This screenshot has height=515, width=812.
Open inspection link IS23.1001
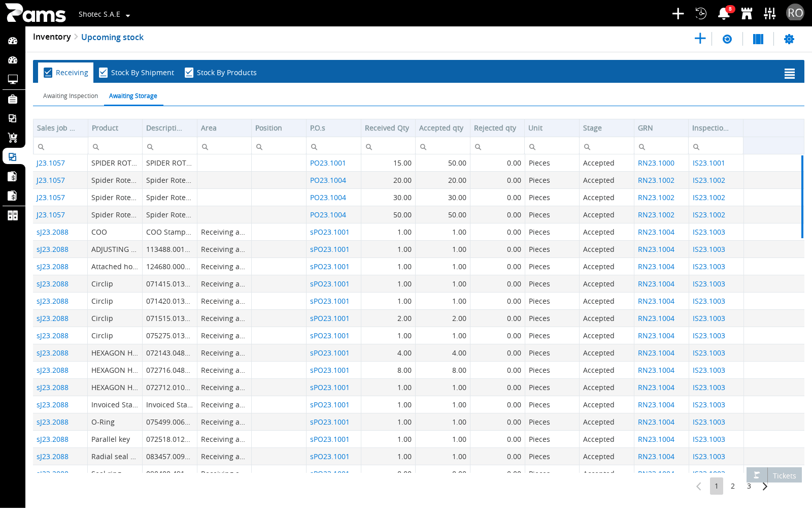[709, 163]
